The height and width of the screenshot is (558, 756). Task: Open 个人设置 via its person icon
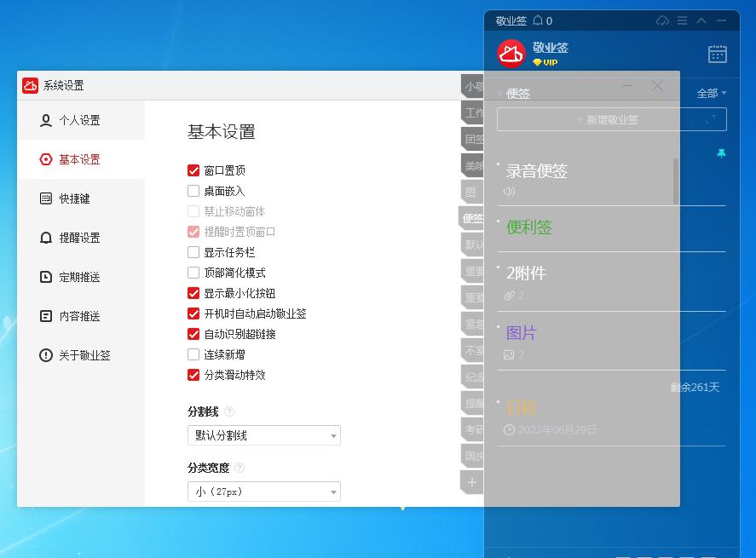(x=46, y=120)
